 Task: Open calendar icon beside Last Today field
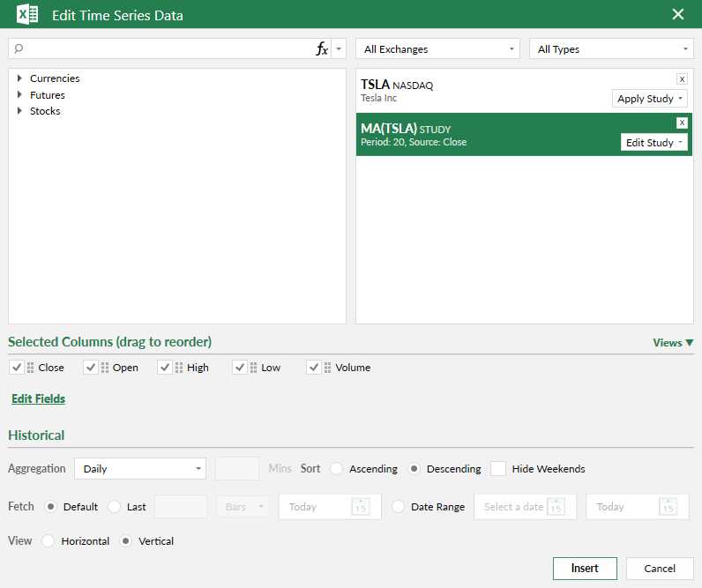pos(361,507)
